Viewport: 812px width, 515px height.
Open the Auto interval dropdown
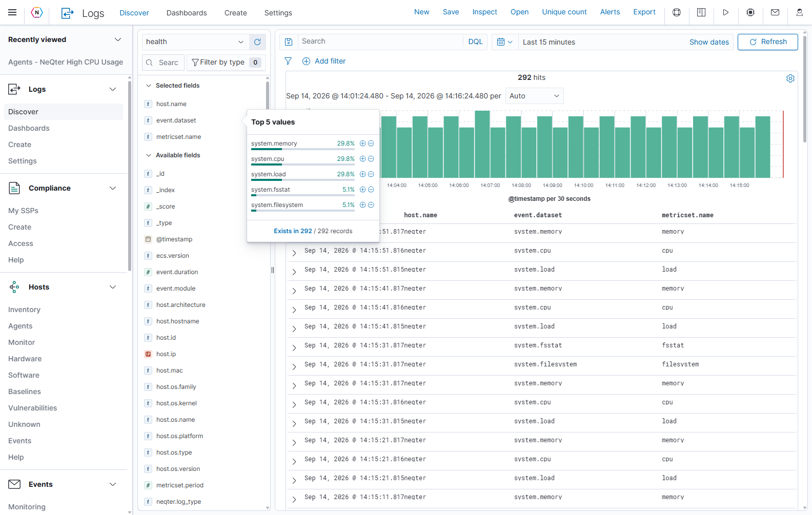pos(535,96)
